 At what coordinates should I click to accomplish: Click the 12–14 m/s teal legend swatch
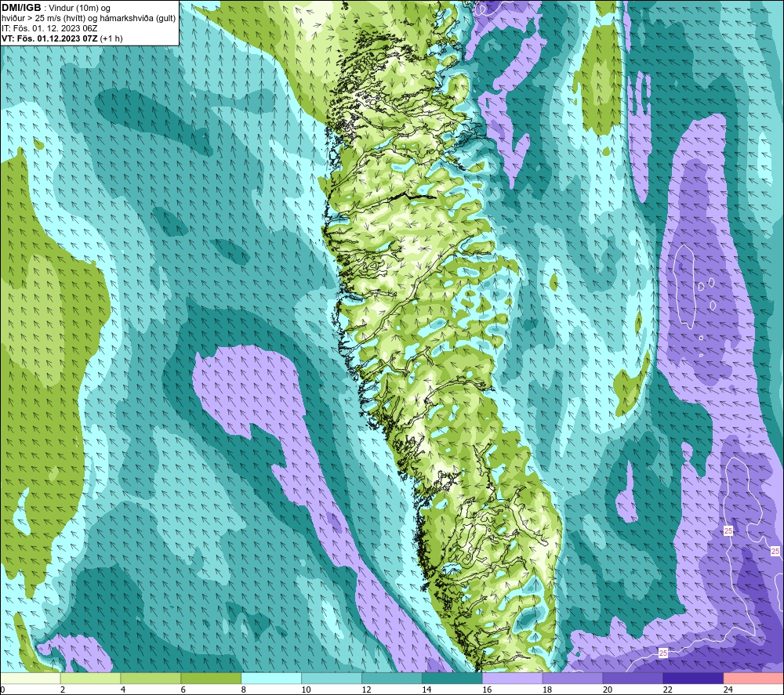(x=392, y=678)
